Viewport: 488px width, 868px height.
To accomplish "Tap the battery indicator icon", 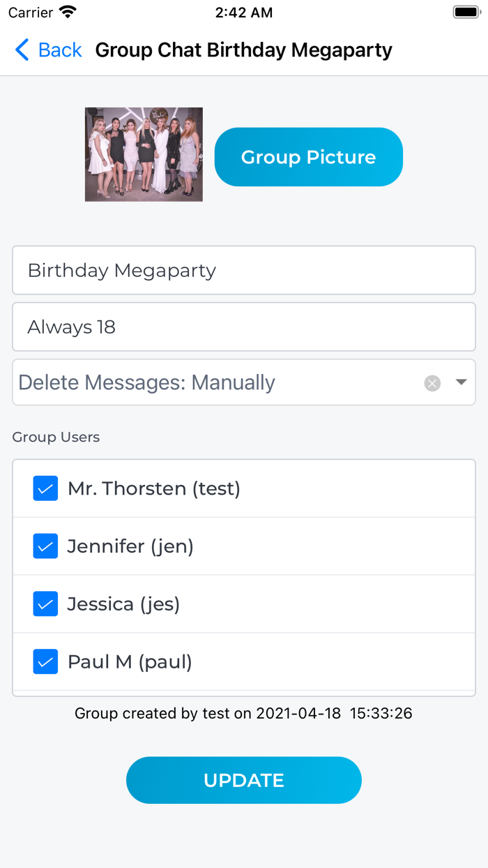I will [466, 13].
